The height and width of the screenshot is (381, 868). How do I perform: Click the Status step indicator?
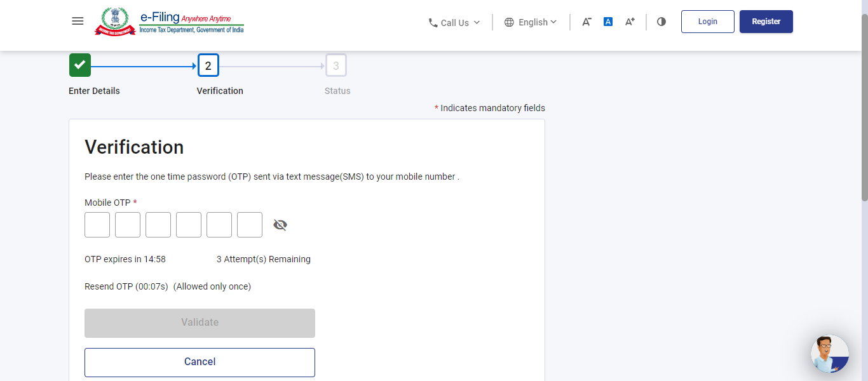336,64
